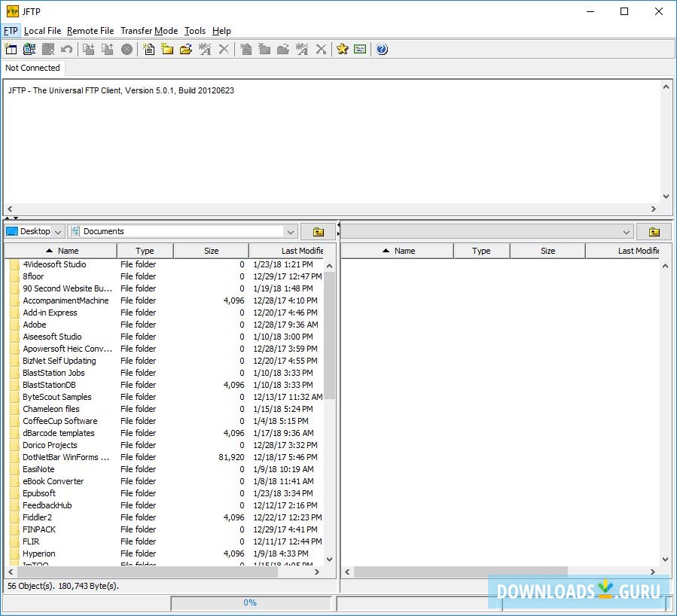This screenshot has width=677, height=616.
Task: Click the local new folder icon
Action: (167, 49)
